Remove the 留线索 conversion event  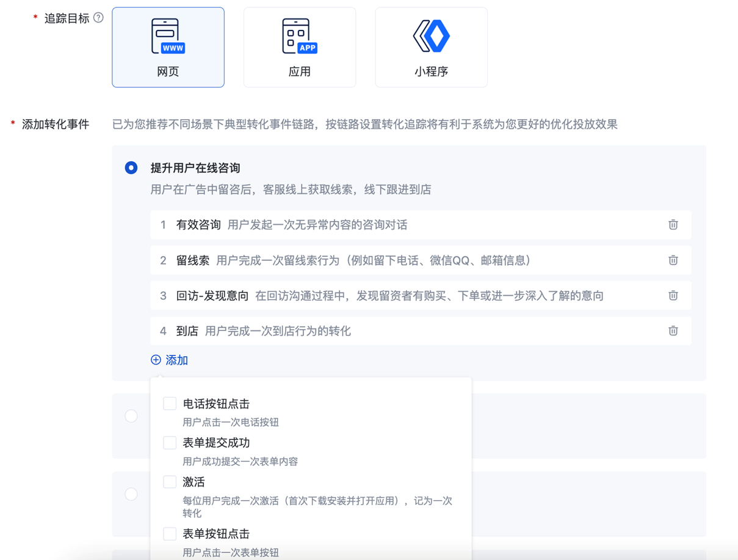coord(673,260)
